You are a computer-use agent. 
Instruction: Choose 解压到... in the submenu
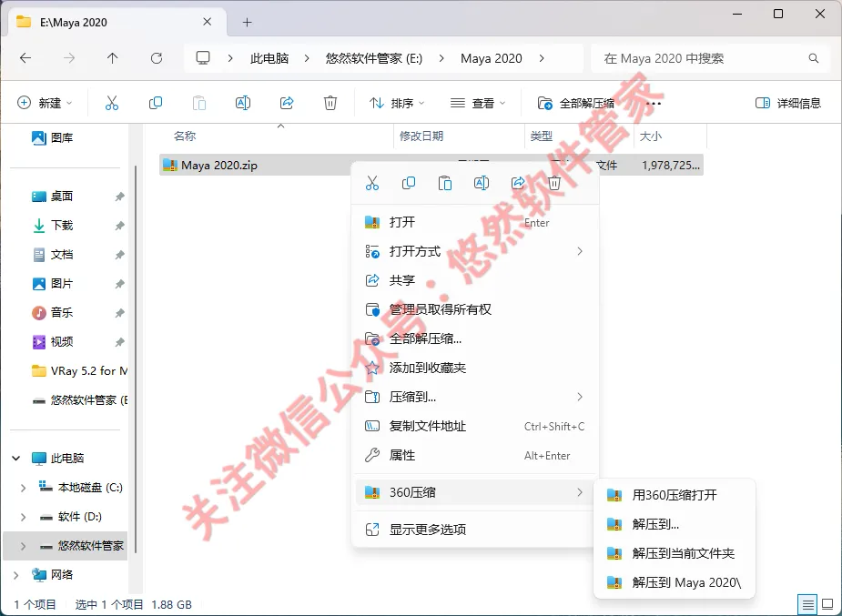pyautogui.click(x=675, y=524)
